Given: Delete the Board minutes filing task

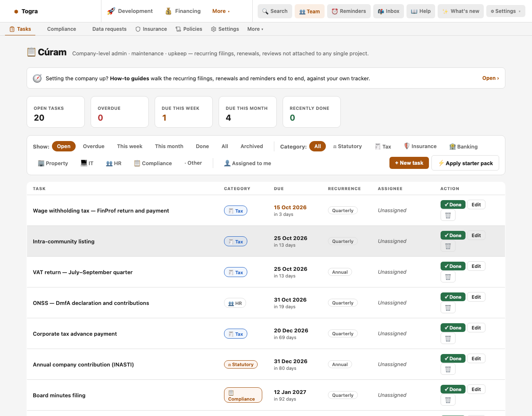Looking at the screenshot, I should pyautogui.click(x=448, y=400).
